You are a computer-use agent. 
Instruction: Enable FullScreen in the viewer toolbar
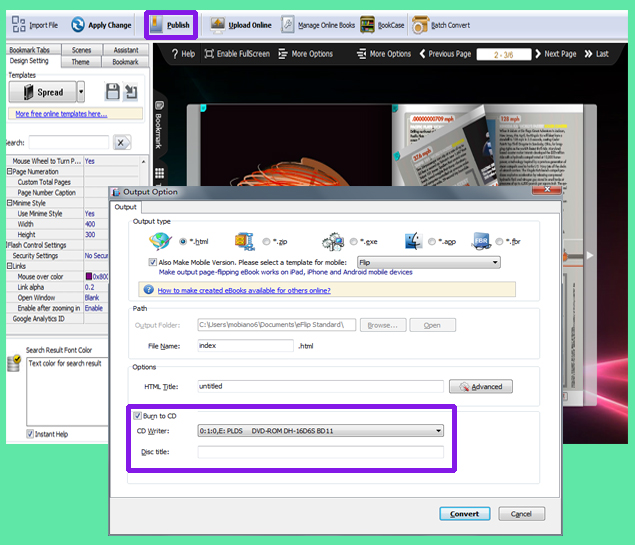tap(237, 54)
